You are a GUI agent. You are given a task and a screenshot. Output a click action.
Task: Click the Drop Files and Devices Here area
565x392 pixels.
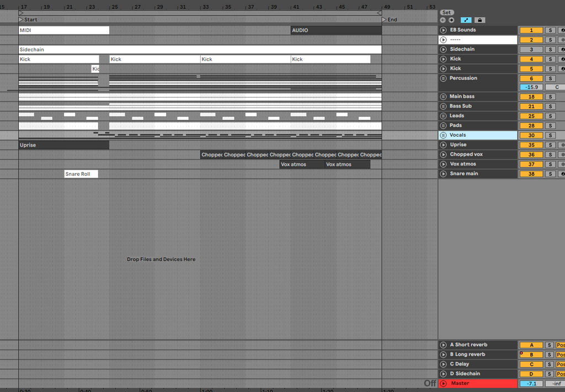click(x=161, y=259)
